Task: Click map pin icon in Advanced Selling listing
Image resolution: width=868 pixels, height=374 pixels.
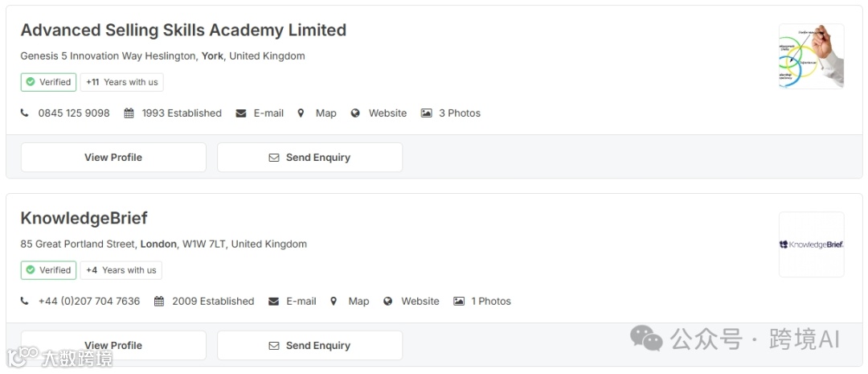Action: coord(301,113)
